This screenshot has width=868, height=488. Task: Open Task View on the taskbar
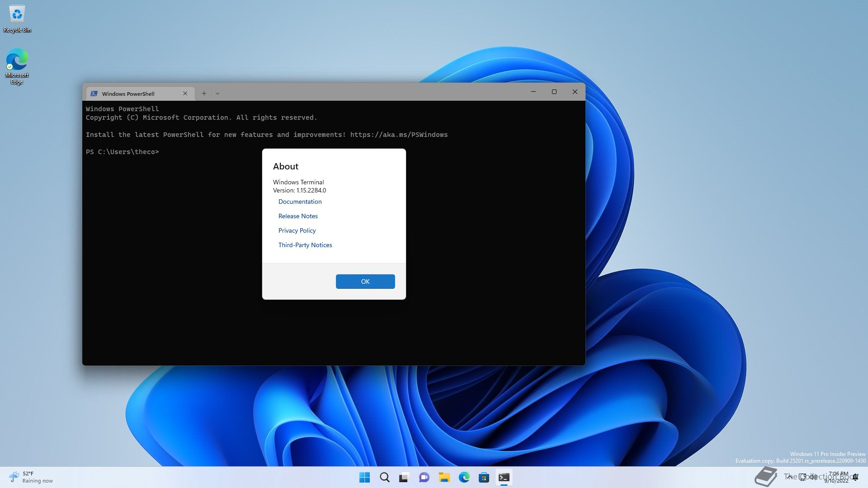point(404,477)
